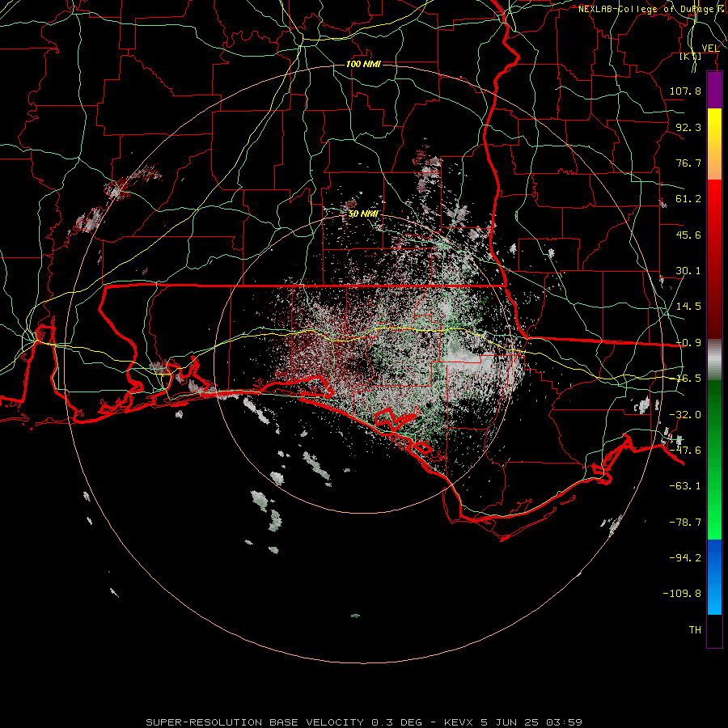Click the 61.2 velocity scale value
Image resolution: width=728 pixels, height=728 pixels.
click(688, 199)
